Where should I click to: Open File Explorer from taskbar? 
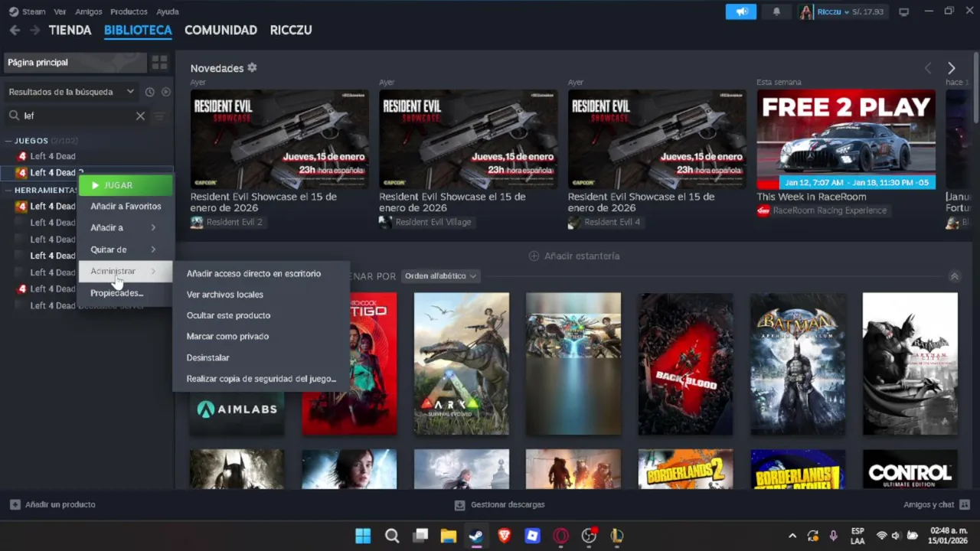coord(448,536)
